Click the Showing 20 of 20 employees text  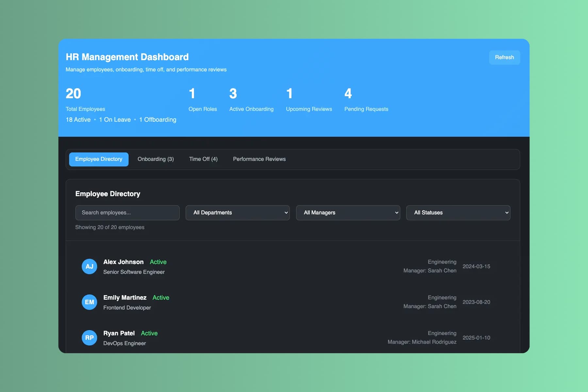110,227
